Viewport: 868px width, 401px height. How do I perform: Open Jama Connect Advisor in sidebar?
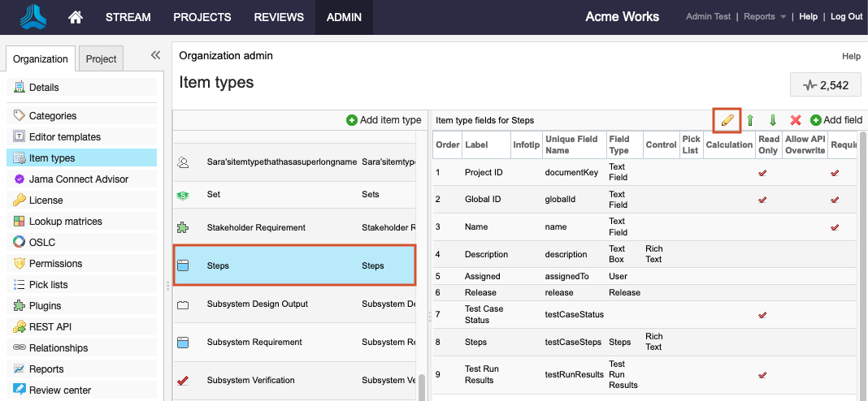tap(78, 179)
